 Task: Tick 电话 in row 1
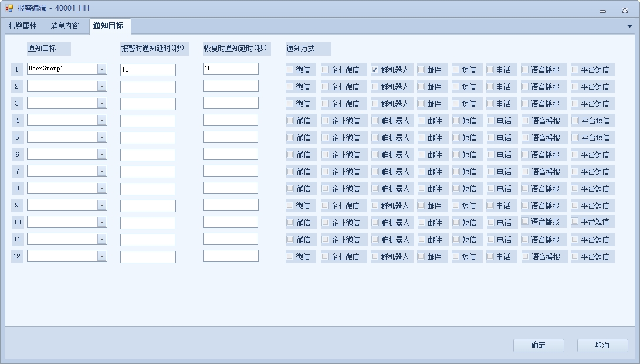pos(490,70)
